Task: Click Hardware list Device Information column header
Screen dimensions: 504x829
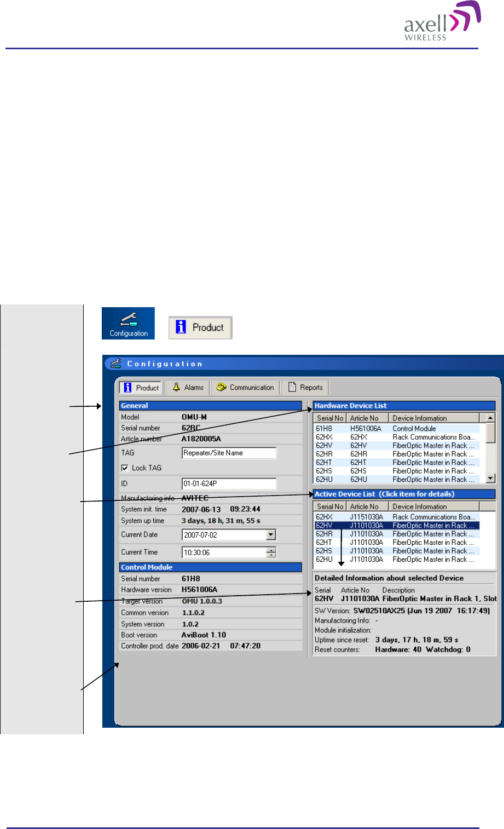Action: 434,418
